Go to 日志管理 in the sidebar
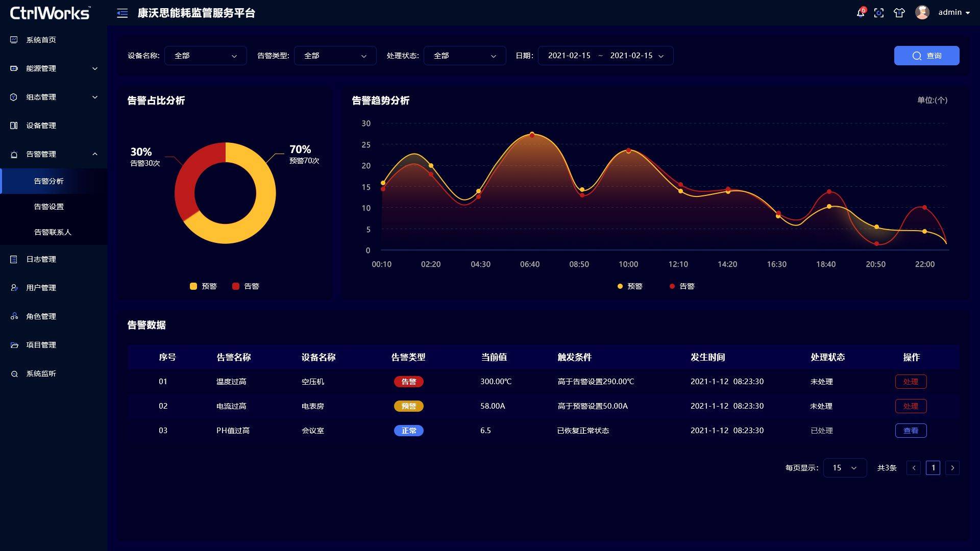Image resolution: width=980 pixels, height=551 pixels. coord(41,259)
